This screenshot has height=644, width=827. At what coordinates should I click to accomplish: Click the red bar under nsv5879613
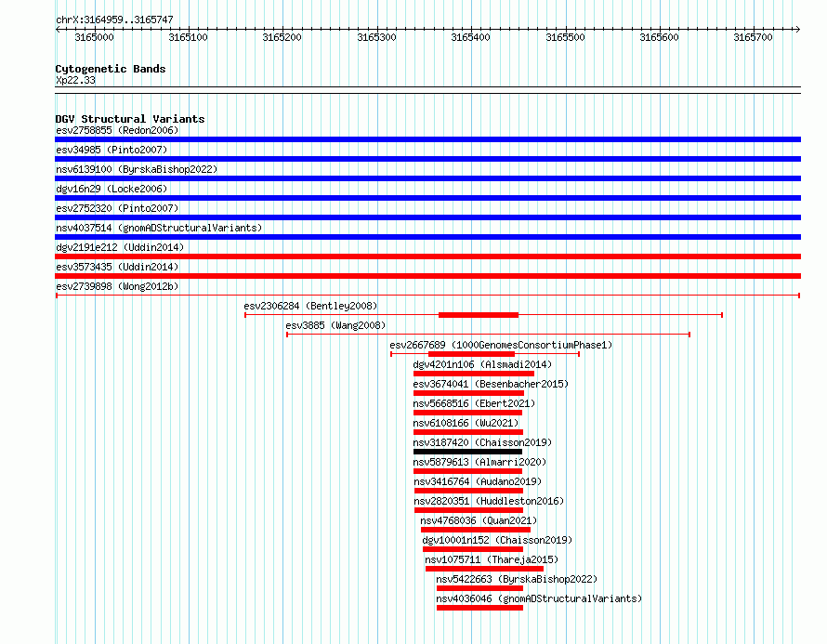pyautogui.click(x=467, y=471)
